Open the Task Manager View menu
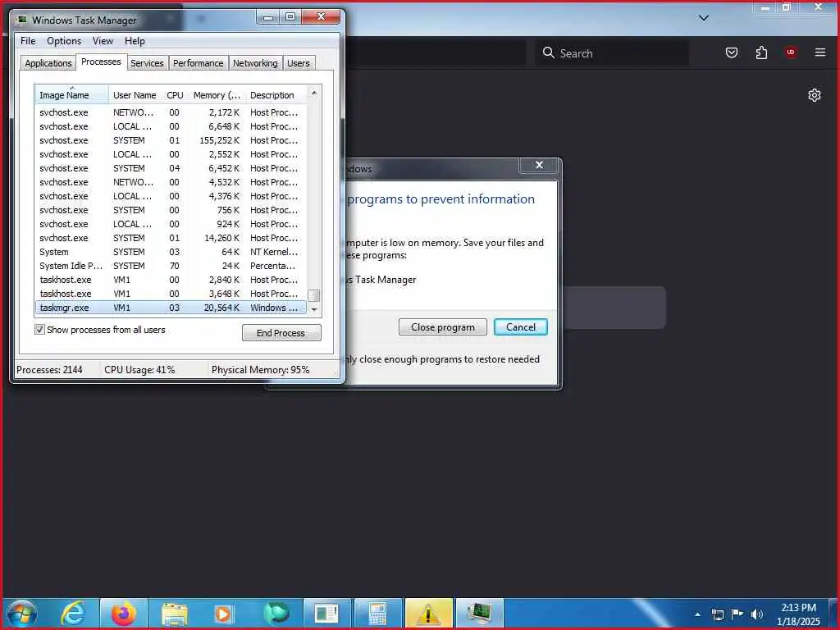The height and width of the screenshot is (630, 840). 103,41
